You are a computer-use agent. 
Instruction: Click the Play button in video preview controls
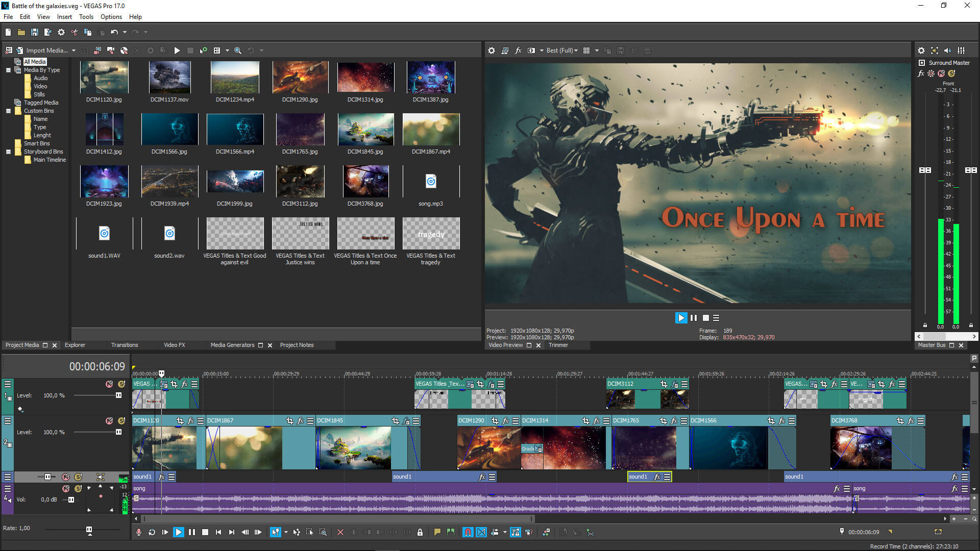coord(680,317)
